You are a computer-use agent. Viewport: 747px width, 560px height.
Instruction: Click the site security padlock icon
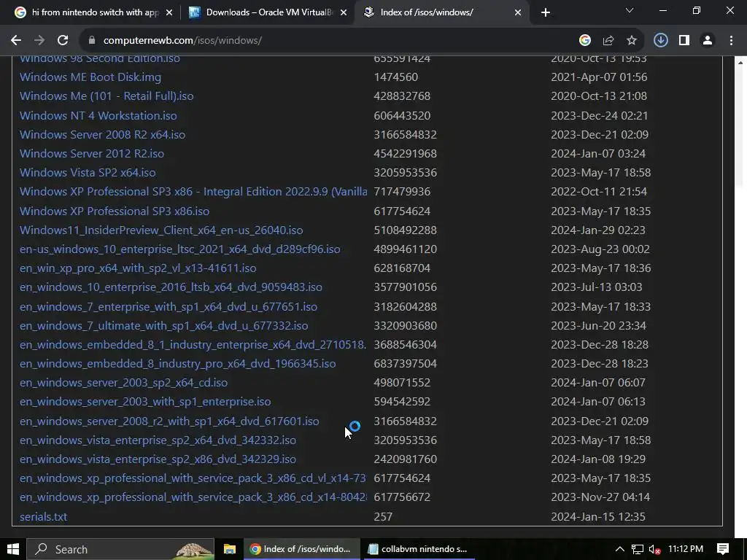click(92, 41)
